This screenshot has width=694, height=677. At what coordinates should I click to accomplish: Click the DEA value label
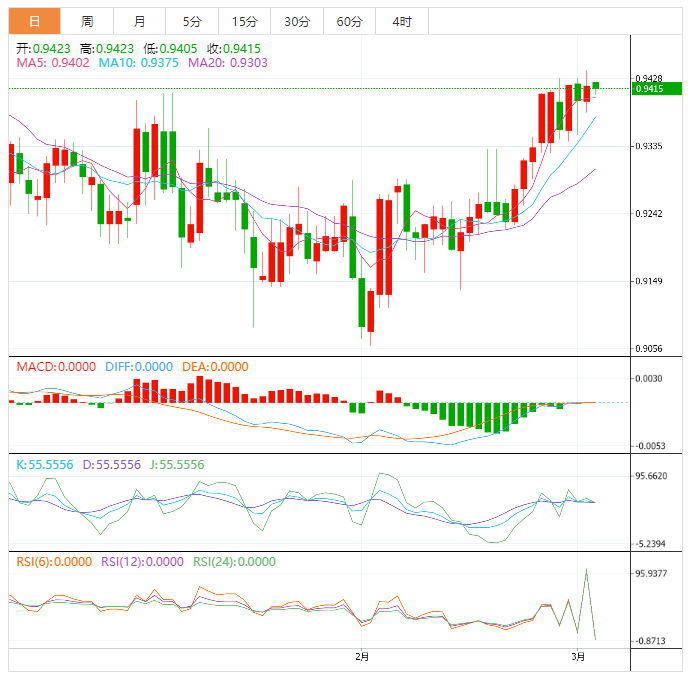215,367
